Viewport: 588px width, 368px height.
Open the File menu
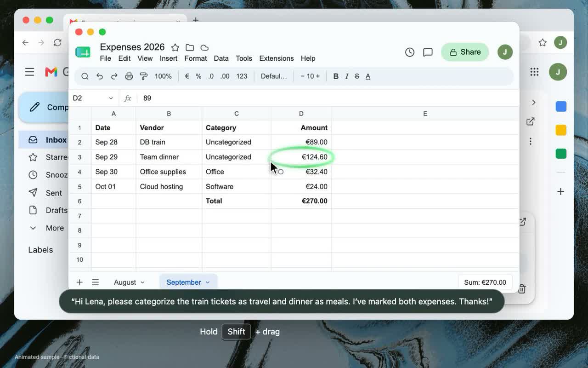106,58
